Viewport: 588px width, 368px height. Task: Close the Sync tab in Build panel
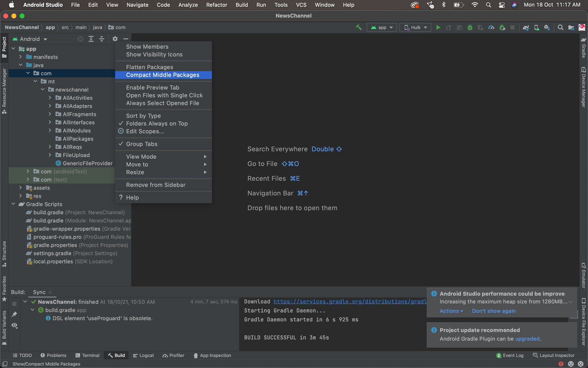(x=50, y=292)
